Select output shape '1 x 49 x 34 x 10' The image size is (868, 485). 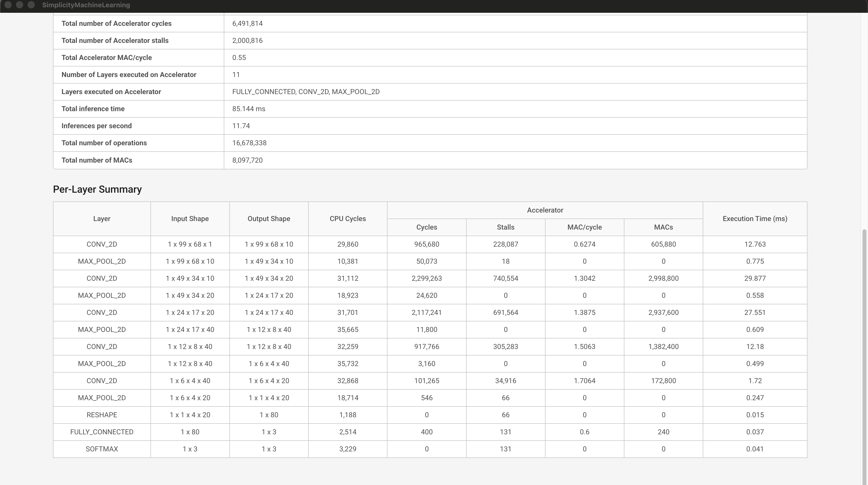click(269, 261)
